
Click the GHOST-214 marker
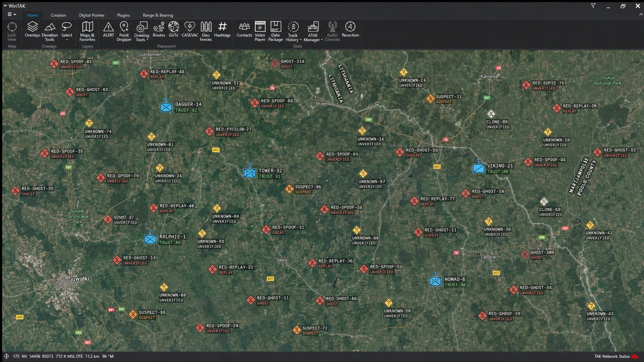click(275, 63)
